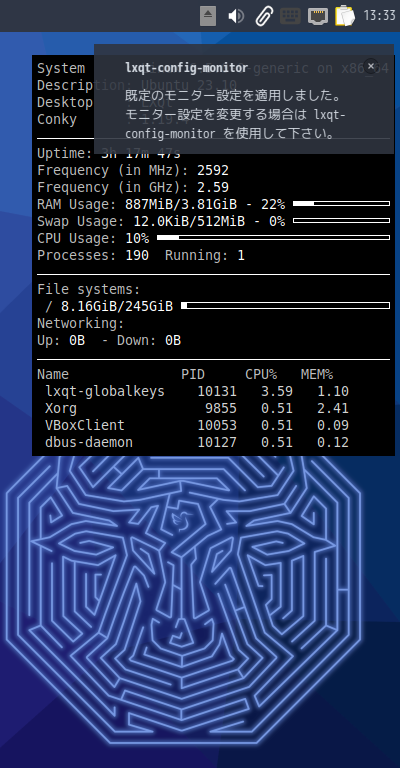Open the paperclip clipboard manager icon
400x768 pixels.
(264, 16)
